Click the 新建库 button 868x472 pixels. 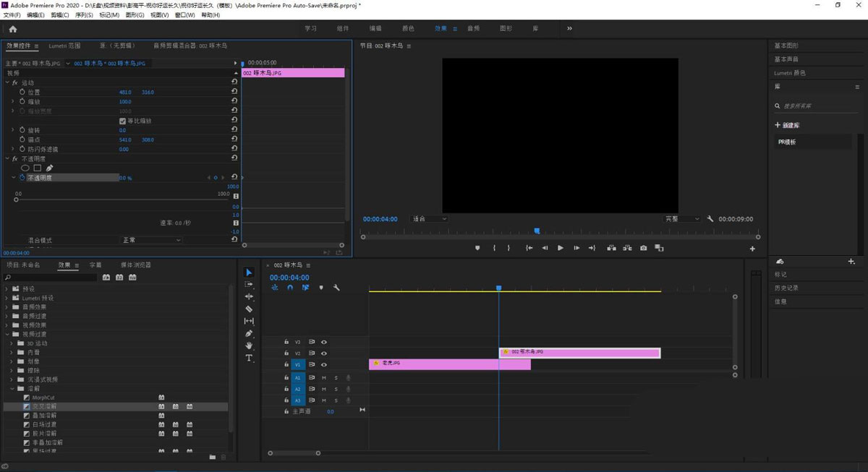coord(788,125)
